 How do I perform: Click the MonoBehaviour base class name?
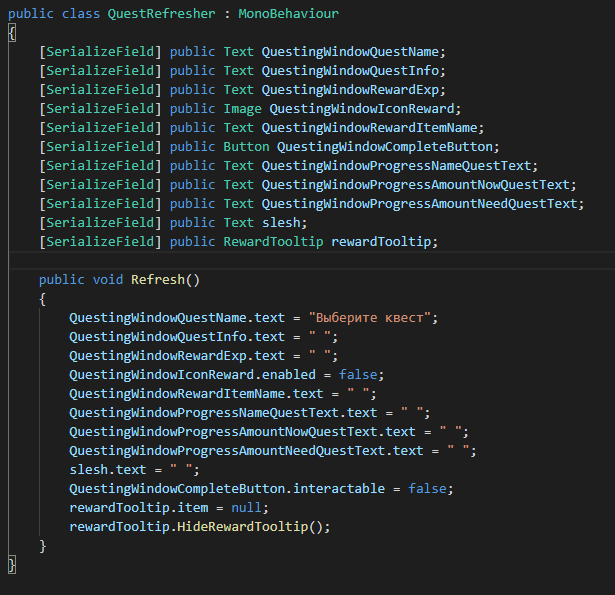pyautogui.click(x=288, y=14)
